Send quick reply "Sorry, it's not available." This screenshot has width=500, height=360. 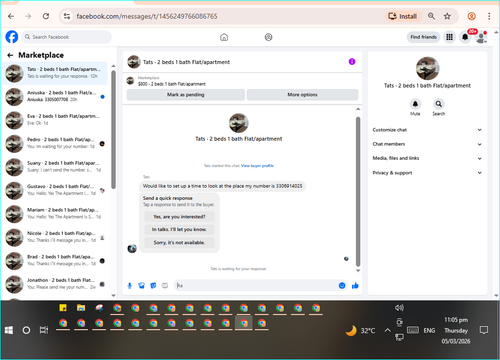[x=179, y=242]
